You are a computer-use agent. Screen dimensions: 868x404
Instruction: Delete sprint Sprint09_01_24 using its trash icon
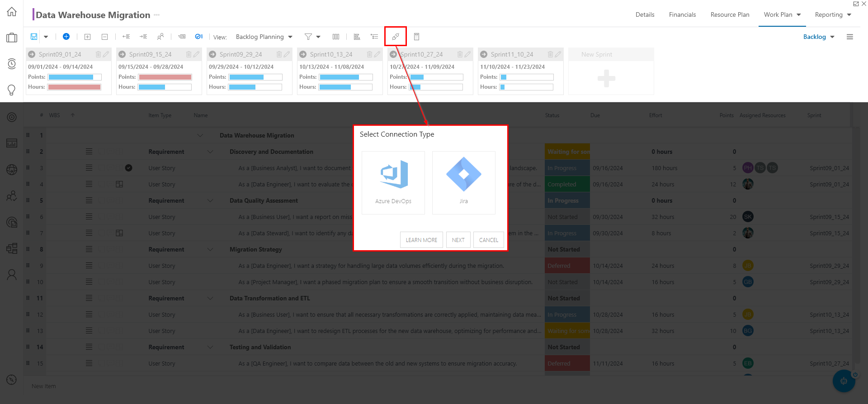point(98,54)
